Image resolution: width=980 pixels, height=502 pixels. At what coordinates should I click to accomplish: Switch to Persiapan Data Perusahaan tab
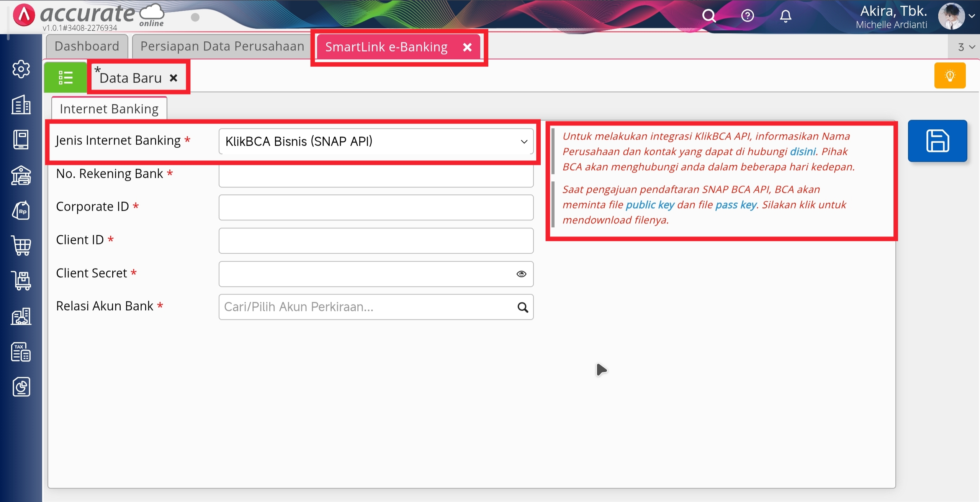(x=222, y=46)
